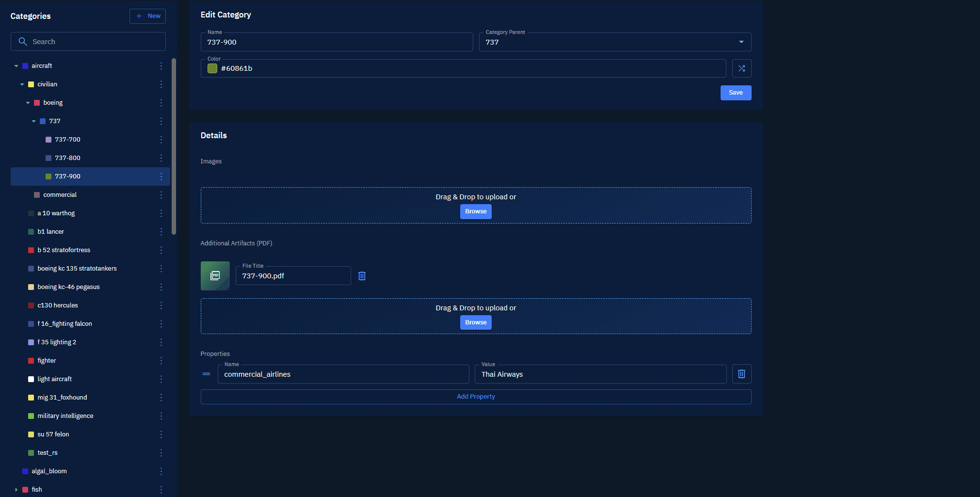Screen dimensions: 980x497
Task: Open three-dot menu for algal_bloom
Action: click(x=161, y=471)
